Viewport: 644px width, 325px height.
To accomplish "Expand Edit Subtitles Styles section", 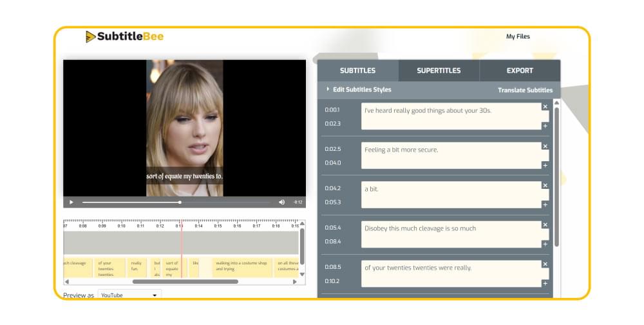I will point(359,90).
